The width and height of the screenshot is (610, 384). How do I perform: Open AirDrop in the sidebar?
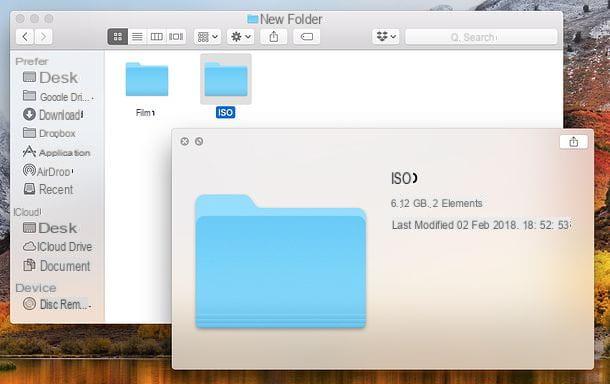48,171
